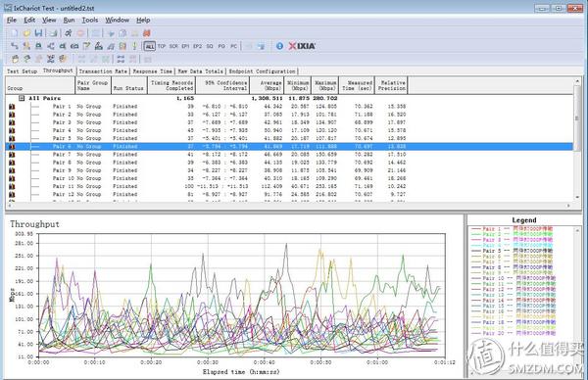The width and height of the screenshot is (588, 380).
Task: Switch to the Response Time tab
Action: click(152, 71)
